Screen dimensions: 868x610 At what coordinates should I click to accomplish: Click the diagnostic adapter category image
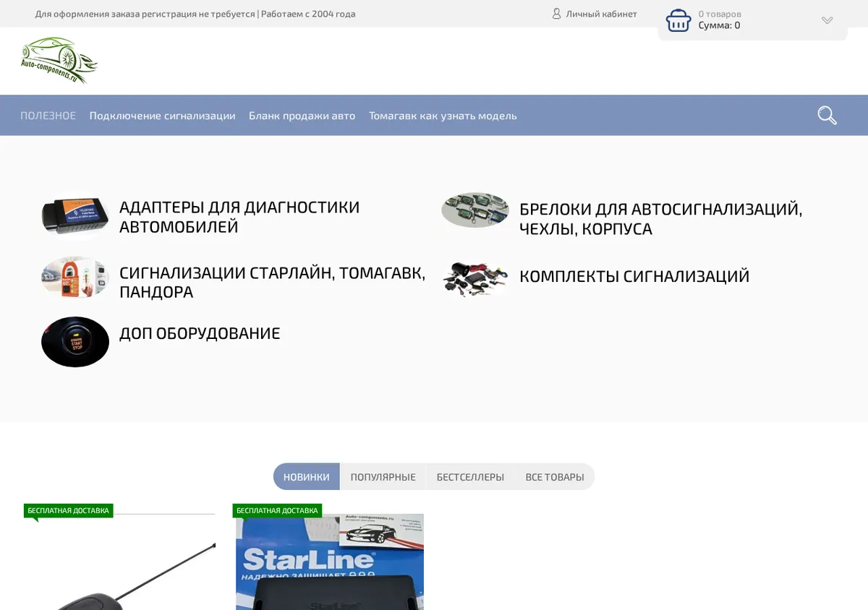coord(75,214)
